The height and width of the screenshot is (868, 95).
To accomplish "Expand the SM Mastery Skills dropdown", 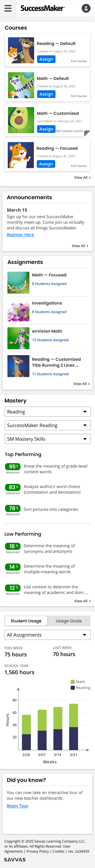I will [48, 439].
